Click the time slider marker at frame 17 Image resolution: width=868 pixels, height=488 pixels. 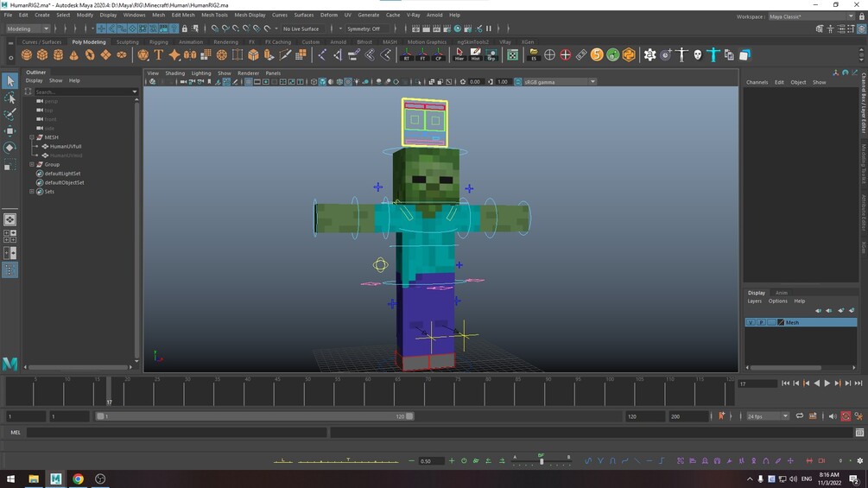(109, 390)
